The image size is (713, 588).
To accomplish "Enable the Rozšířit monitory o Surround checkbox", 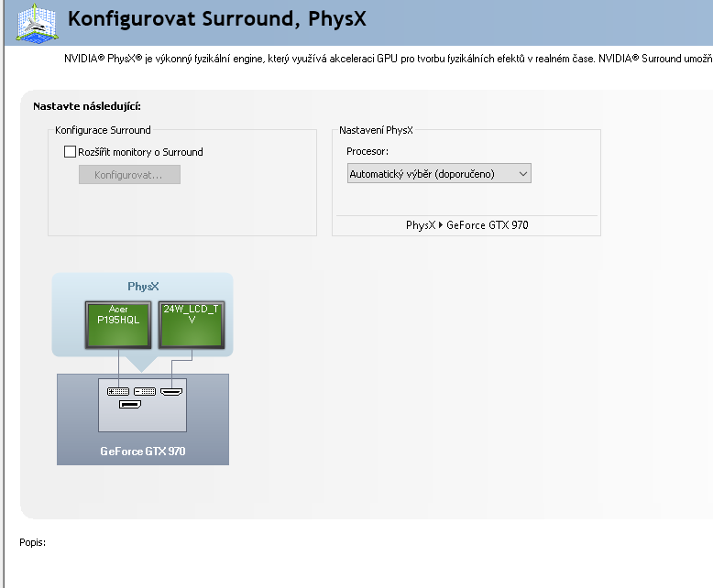I will 70,152.
